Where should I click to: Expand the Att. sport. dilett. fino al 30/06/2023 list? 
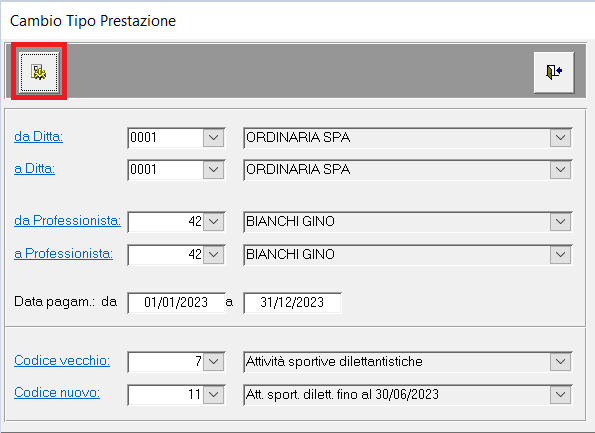tap(560, 395)
